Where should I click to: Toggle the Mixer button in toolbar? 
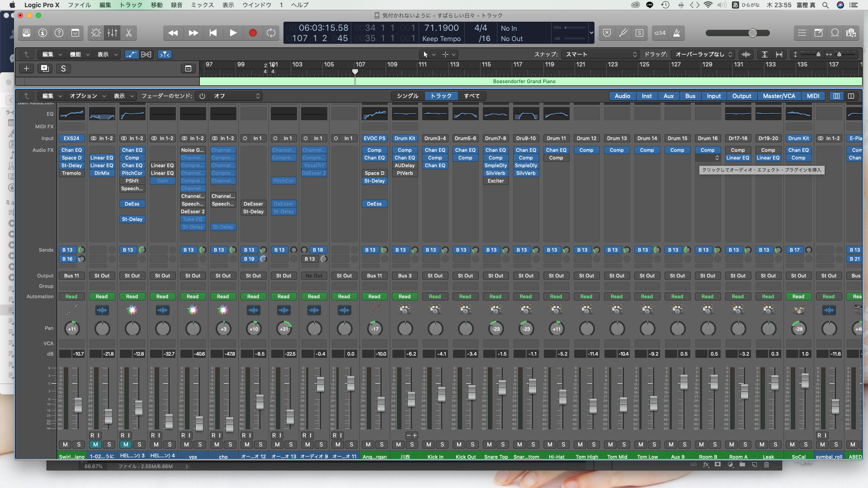pyautogui.click(x=112, y=33)
